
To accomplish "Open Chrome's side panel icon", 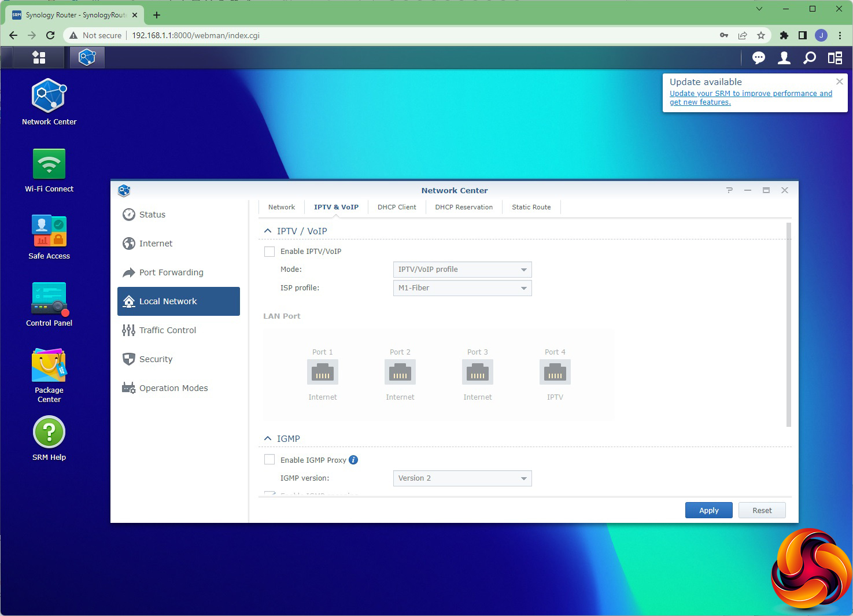I will point(802,35).
